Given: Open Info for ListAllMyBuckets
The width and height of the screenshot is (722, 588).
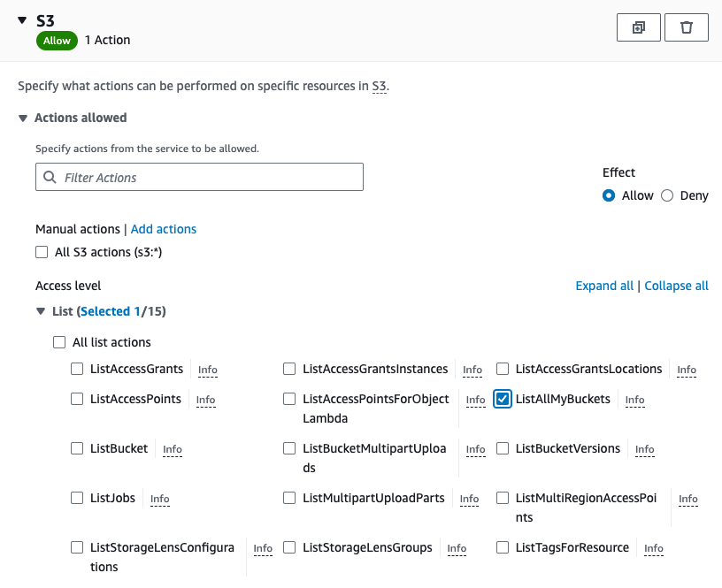Looking at the screenshot, I should click(634, 400).
